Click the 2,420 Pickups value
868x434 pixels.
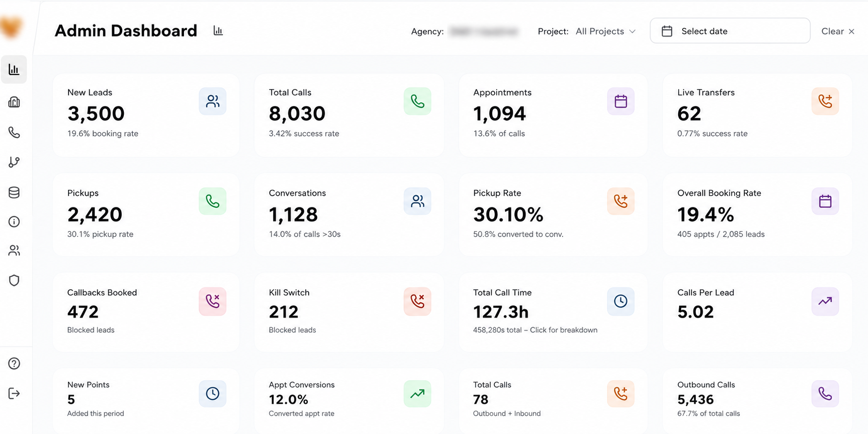95,214
